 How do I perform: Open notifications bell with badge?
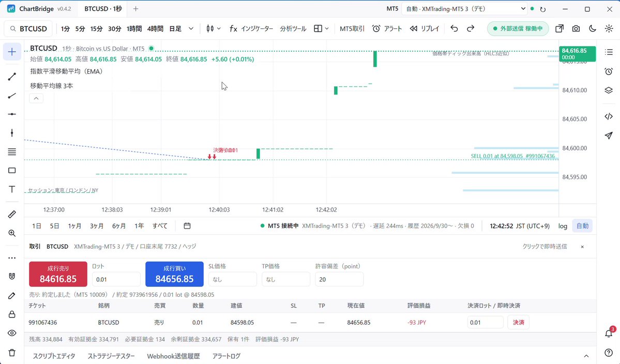(609, 333)
